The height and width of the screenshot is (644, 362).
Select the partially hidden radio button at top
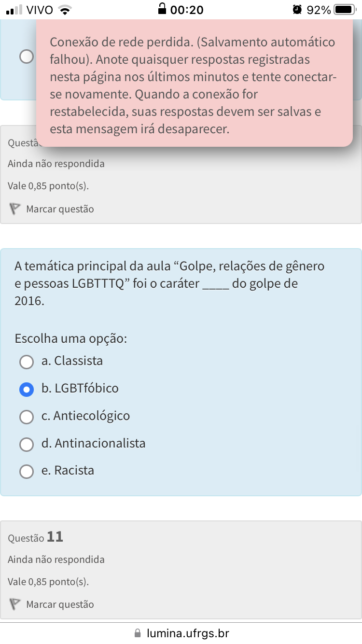point(27,57)
